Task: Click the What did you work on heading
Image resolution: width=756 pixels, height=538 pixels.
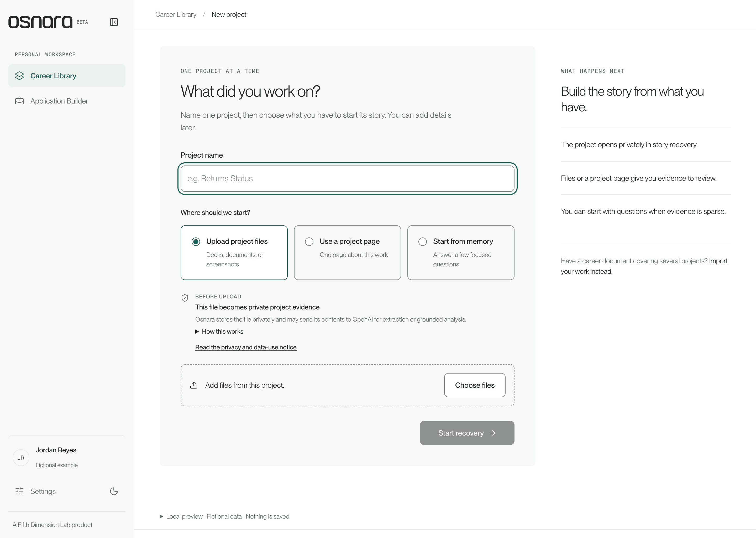Action: (250, 91)
